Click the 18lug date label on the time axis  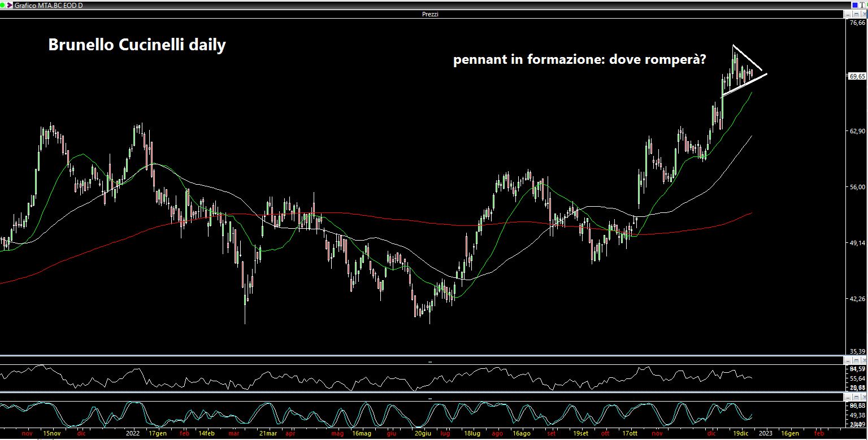[472, 434]
